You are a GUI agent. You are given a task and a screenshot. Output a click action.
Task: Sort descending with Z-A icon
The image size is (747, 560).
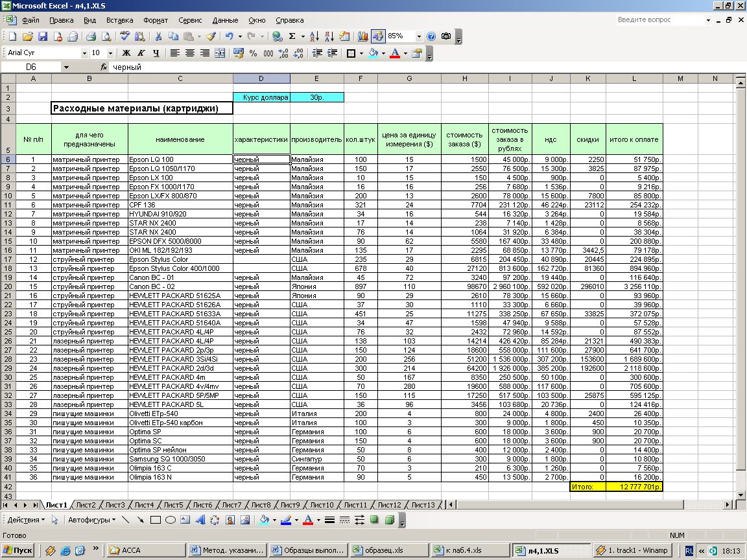tap(329, 36)
